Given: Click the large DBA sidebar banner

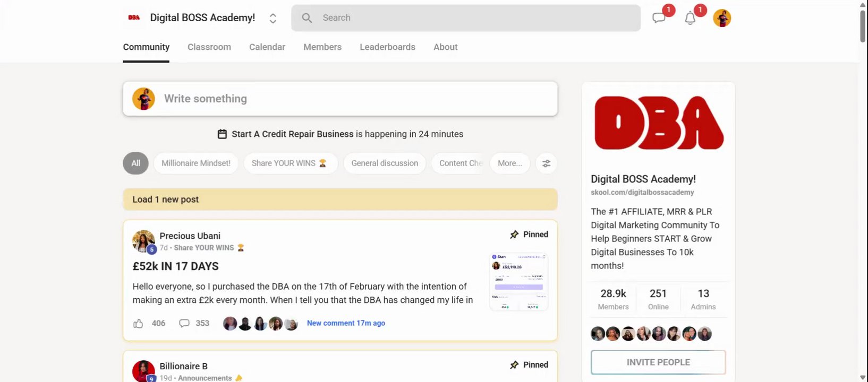Looking at the screenshot, I should pos(659,123).
